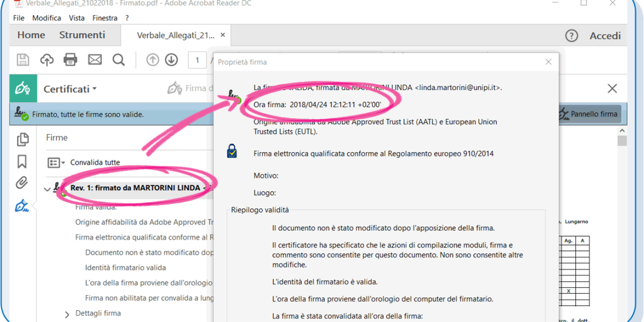Collapse the Rev. 1 signature tree node

[47, 189]
